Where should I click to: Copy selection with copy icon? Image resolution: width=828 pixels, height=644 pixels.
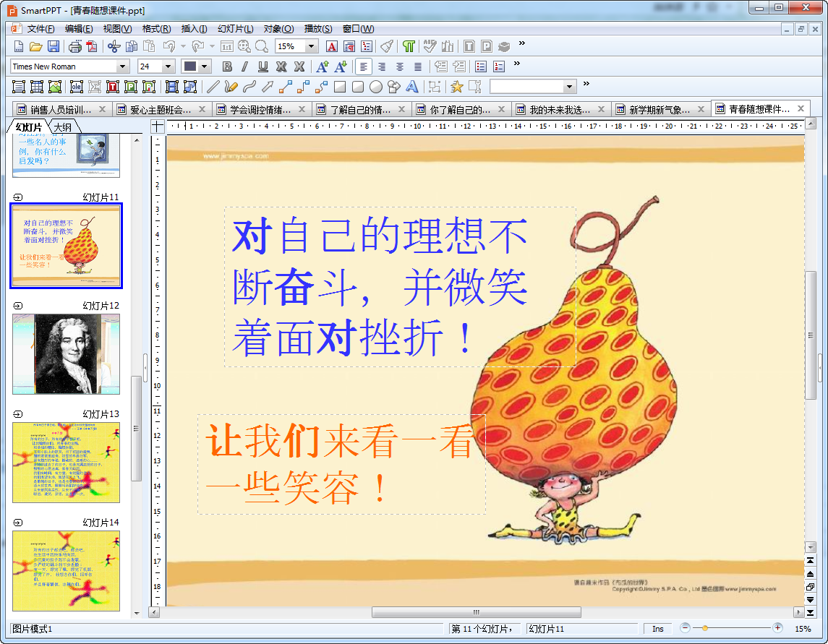pyautogui.click(x=132, y=46)
